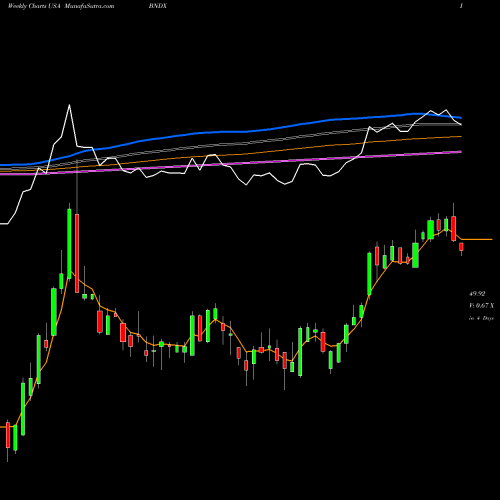Viewport: 500px width, 500px height.
Task: Click the tallest green candlestick at the spike
Action: pyautogui.click(x=69, y=243)
